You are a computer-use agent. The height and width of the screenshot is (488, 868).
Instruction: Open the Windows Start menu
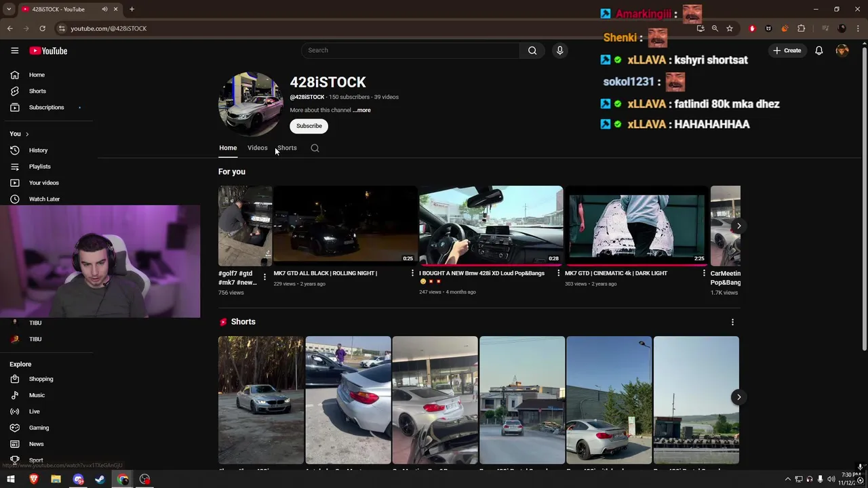coord(10,479)
